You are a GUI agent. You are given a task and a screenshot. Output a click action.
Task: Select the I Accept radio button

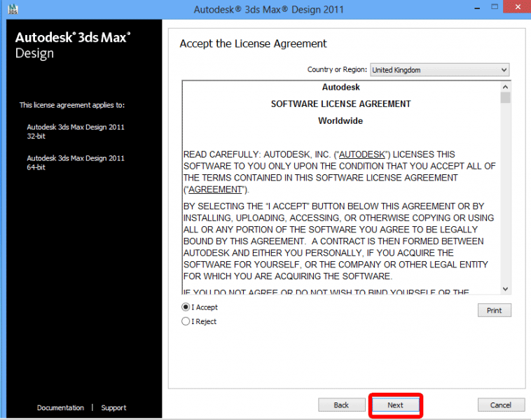[186, 307]
